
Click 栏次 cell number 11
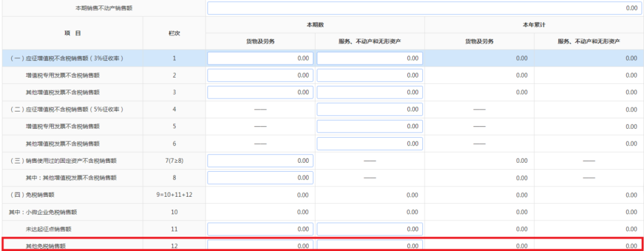[174, 229]
